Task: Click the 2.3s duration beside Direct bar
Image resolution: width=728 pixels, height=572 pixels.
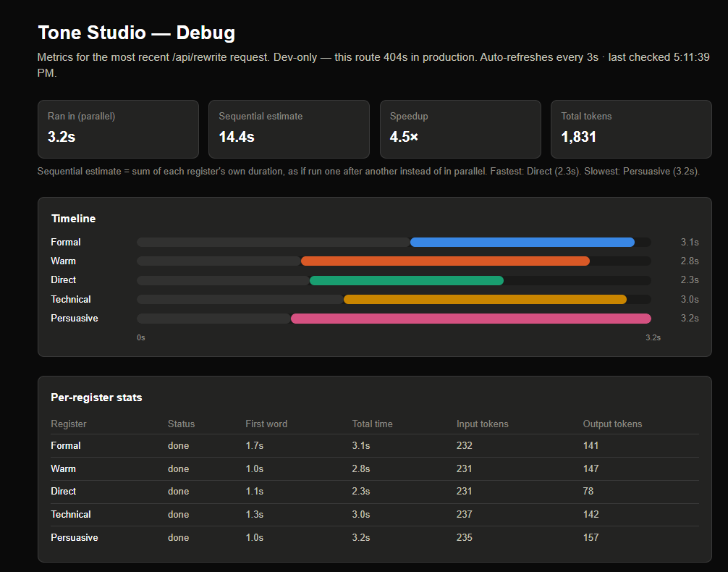Action: point(690,279)
